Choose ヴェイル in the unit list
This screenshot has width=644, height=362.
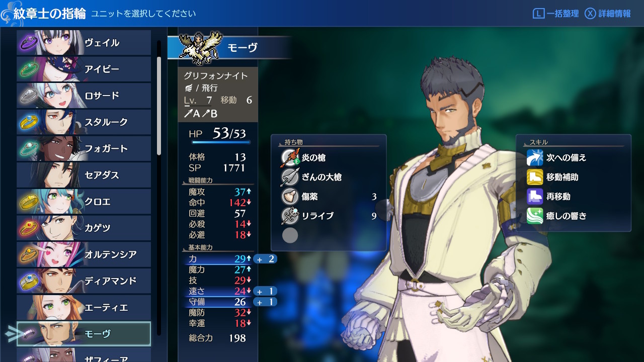pyautogui.click(x=84, y=43)
